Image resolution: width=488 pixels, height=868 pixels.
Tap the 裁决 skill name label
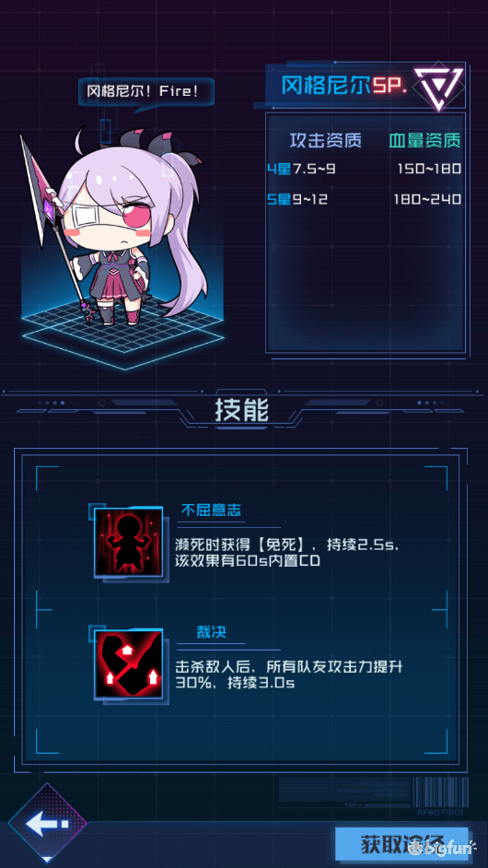tap(212, 633)
